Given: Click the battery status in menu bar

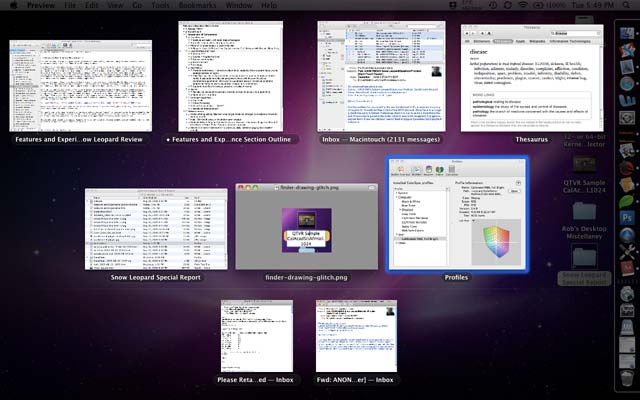Looking at the screenshot, I should 549,5.
